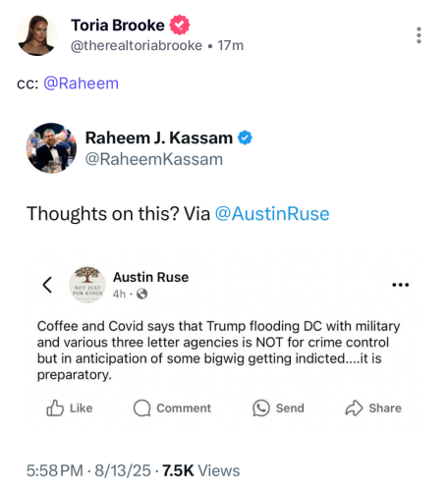Open Raheem J. Kassam's profile avatar
The image size is (448, 491).
[x=51, y=148]
